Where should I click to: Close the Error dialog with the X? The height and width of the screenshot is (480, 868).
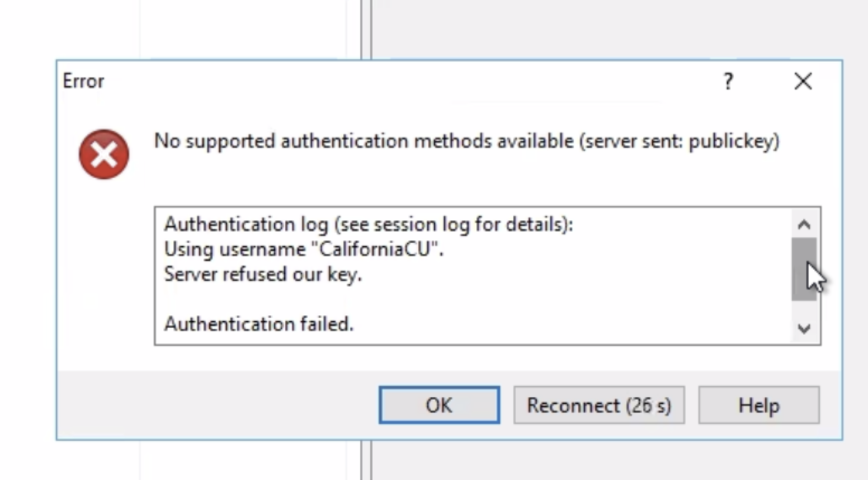click(x=803, y=82)
